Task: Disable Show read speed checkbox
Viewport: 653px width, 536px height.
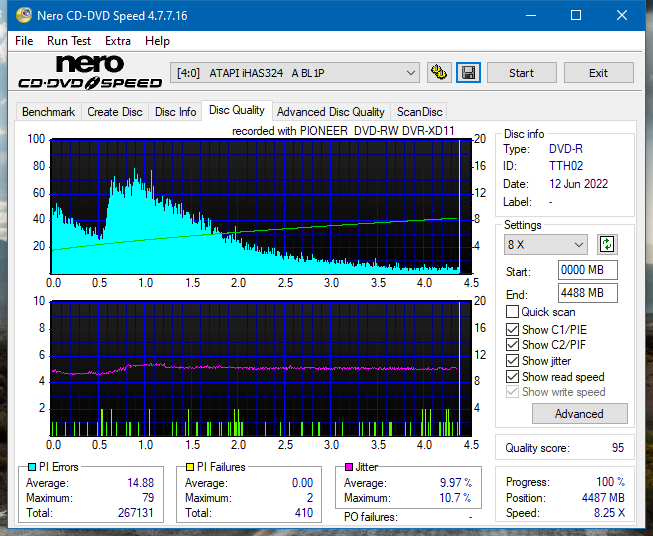Action: click(512, 376)
